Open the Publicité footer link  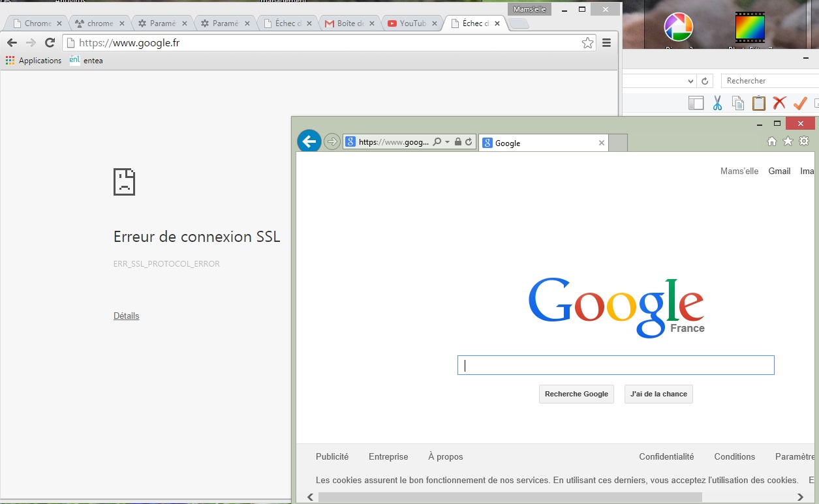(x=332, y=457)
